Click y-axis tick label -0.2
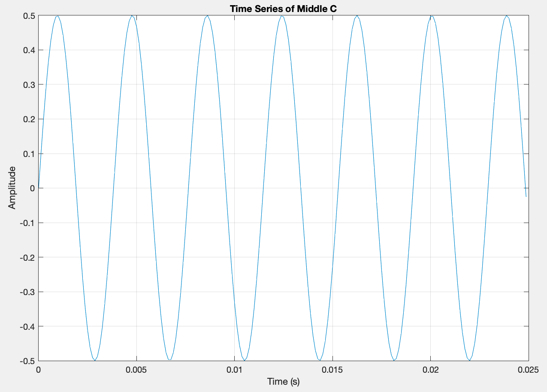547x392 pixels. (27, 257)
